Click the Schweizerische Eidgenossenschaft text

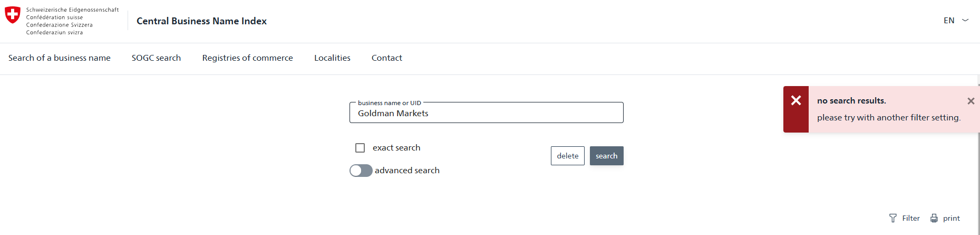[72, 10]
